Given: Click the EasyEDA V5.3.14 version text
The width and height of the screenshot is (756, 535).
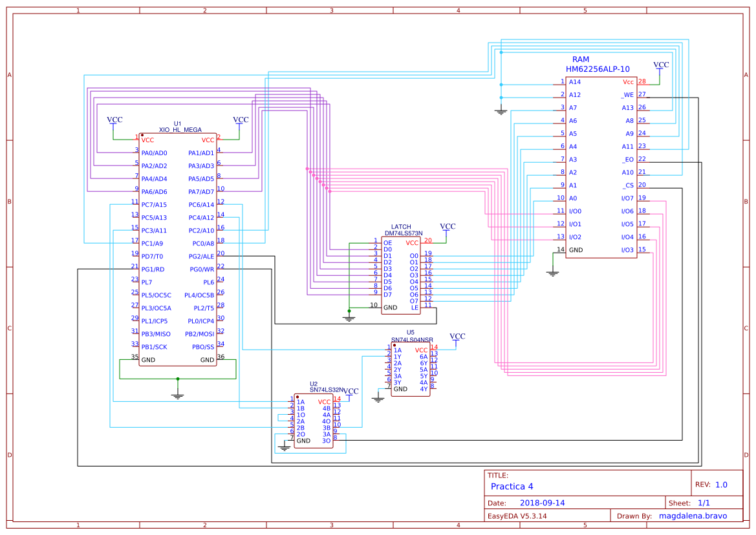Looking at the screenshot, I should (x=517, y=516).
